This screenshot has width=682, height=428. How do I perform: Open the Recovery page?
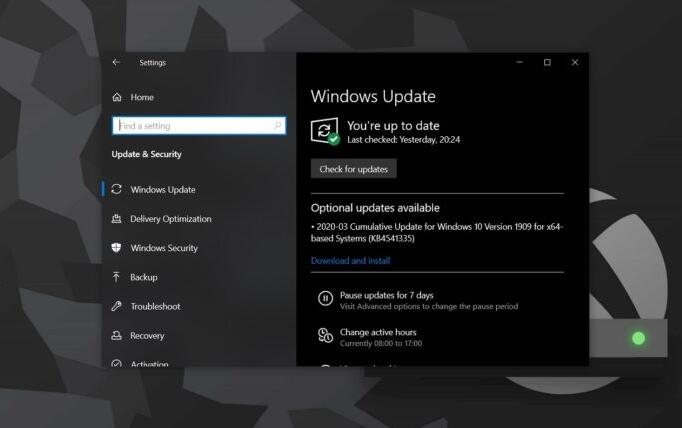pyautogui.click(x=147, y=336)
